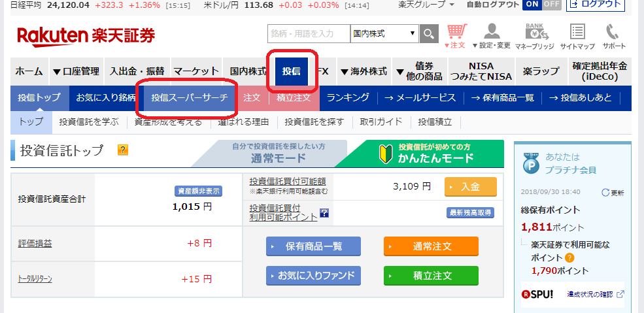Click the 資産額非表示 button
The width and height of the screenshot is (644, 313).
[x=198, y=191]
